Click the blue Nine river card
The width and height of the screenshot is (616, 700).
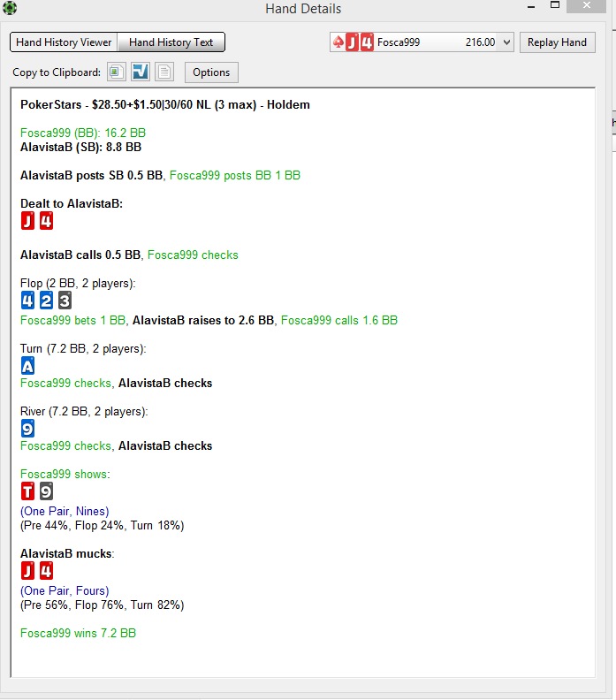[x=27, y=429]
